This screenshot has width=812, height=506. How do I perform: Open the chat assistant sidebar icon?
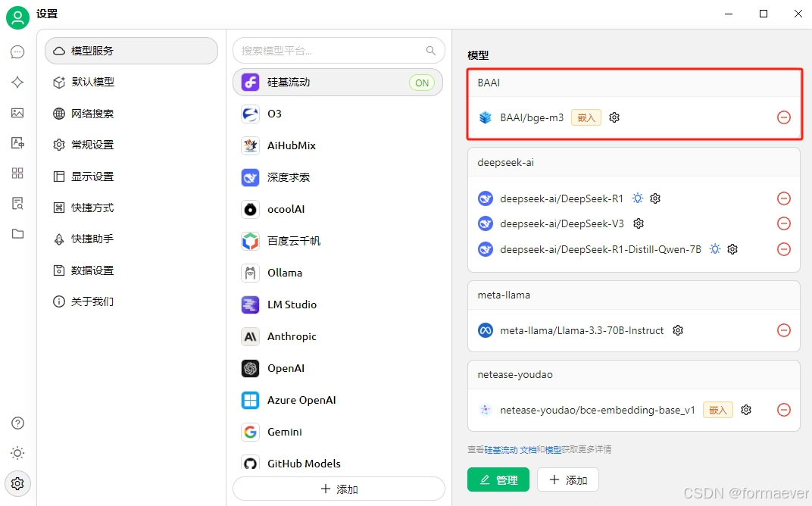(17, 52)
